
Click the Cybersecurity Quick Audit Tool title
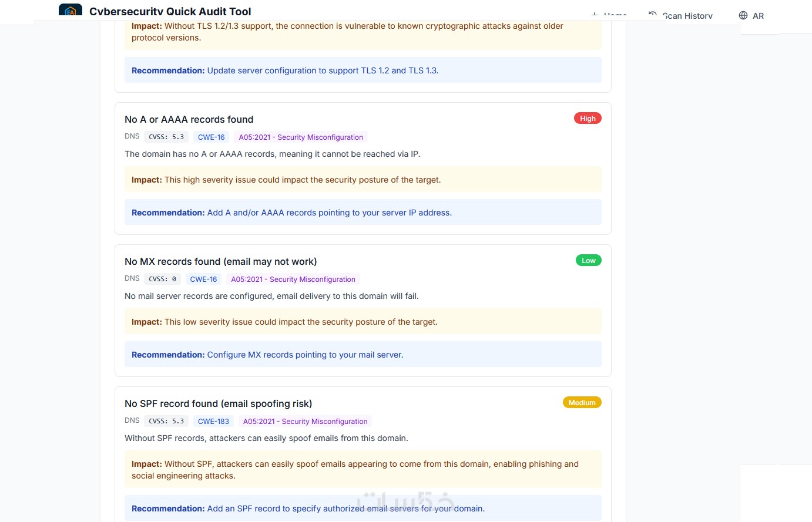(170, 12)
